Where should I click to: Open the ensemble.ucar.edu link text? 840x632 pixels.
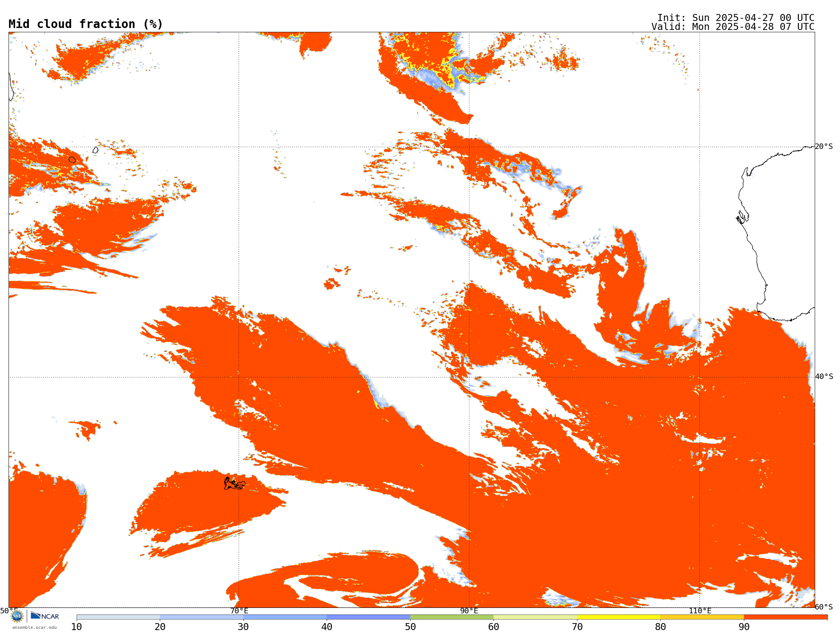pyautogui.click(x=35, y=627)
